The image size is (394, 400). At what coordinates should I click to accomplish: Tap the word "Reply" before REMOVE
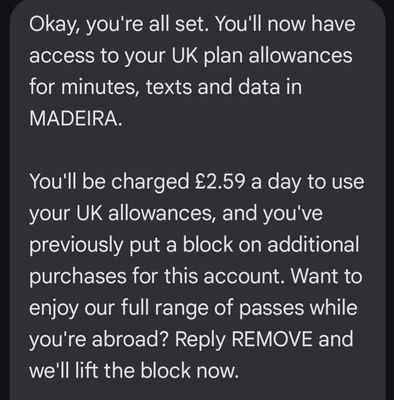(200, 340)
